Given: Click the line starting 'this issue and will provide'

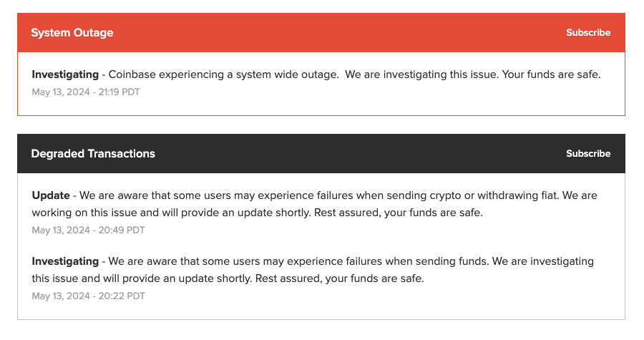Looking at the screenshot, I should click(228, 278).
